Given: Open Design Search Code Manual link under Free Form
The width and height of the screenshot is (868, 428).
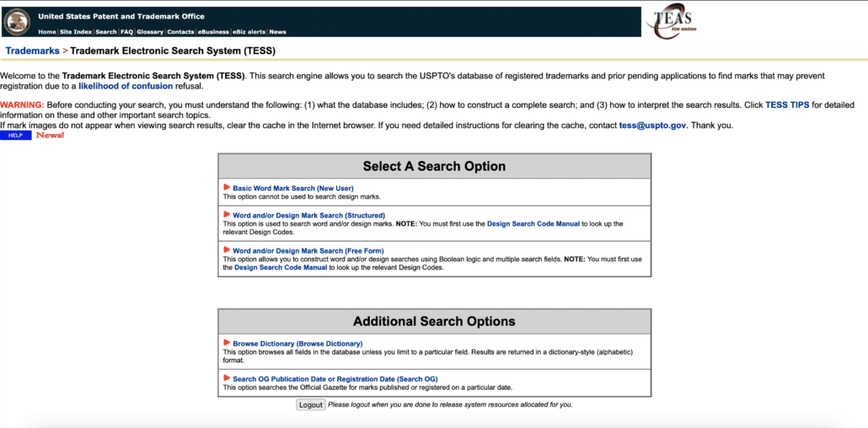Looking at the screenshot, I should click(281, 267).
